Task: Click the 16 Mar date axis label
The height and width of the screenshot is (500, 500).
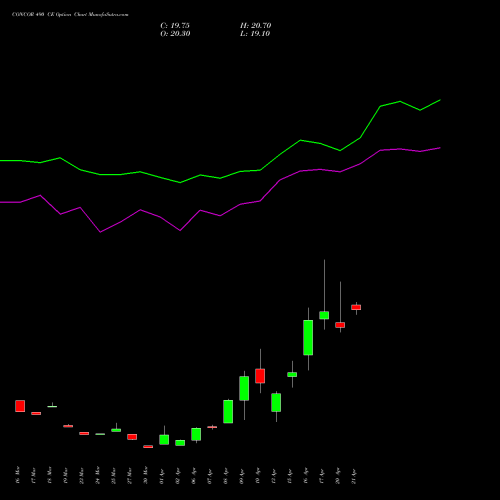Action: click(x=18, y=475)
